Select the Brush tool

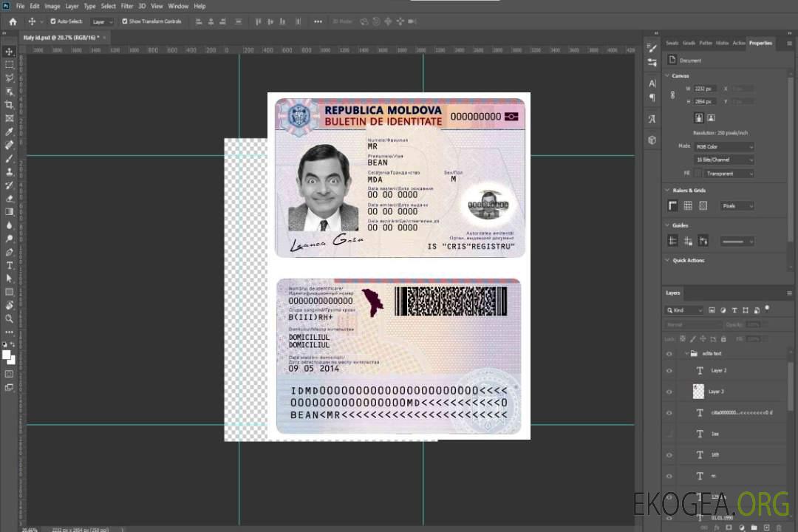pyautogui.click(x=9, y=158)
